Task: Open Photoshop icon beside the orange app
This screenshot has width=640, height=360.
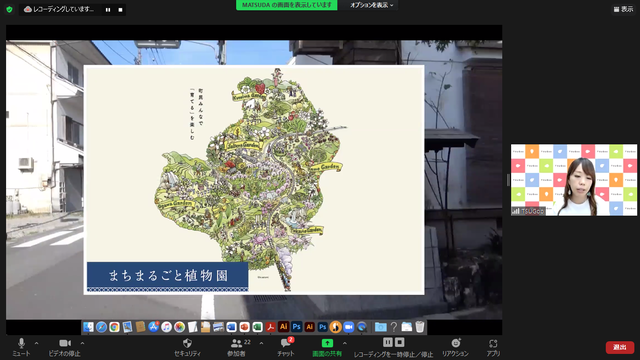Action: coord(322,327)
